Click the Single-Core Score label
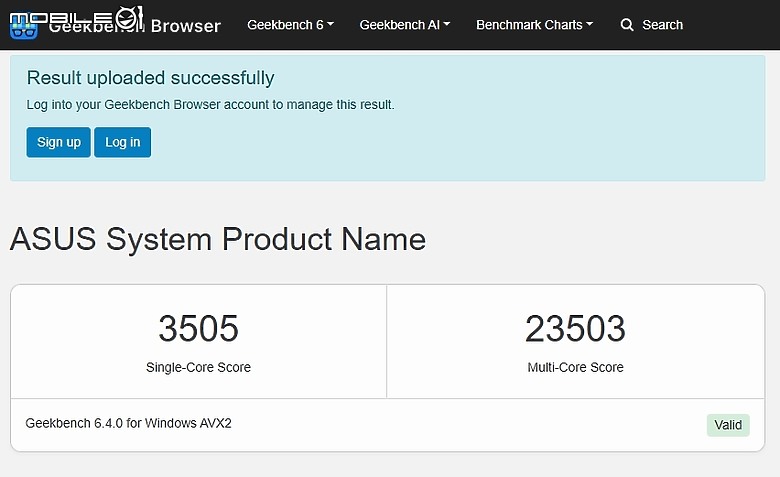 (x=198, y=367)
